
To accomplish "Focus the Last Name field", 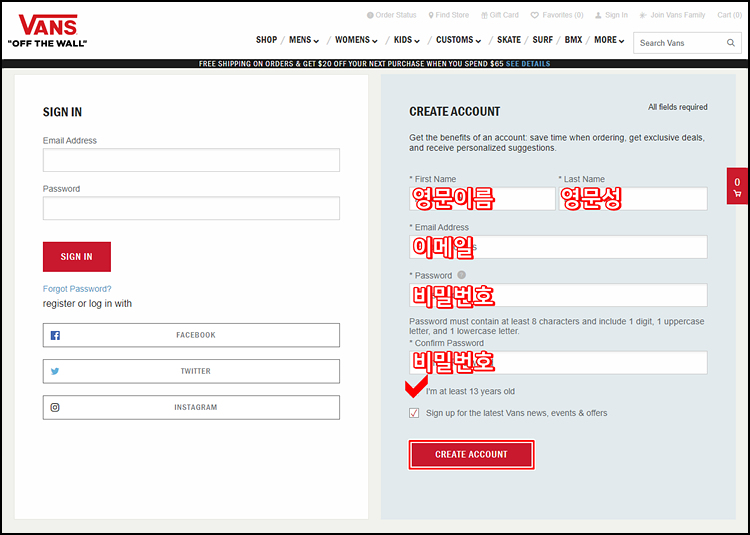I will (633, 198).
